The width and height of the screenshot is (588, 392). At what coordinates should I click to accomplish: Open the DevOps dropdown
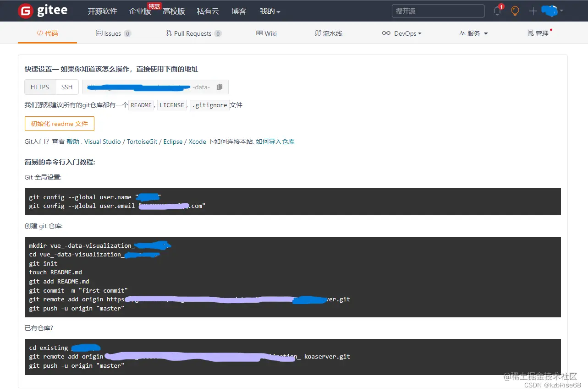point(402,33)
